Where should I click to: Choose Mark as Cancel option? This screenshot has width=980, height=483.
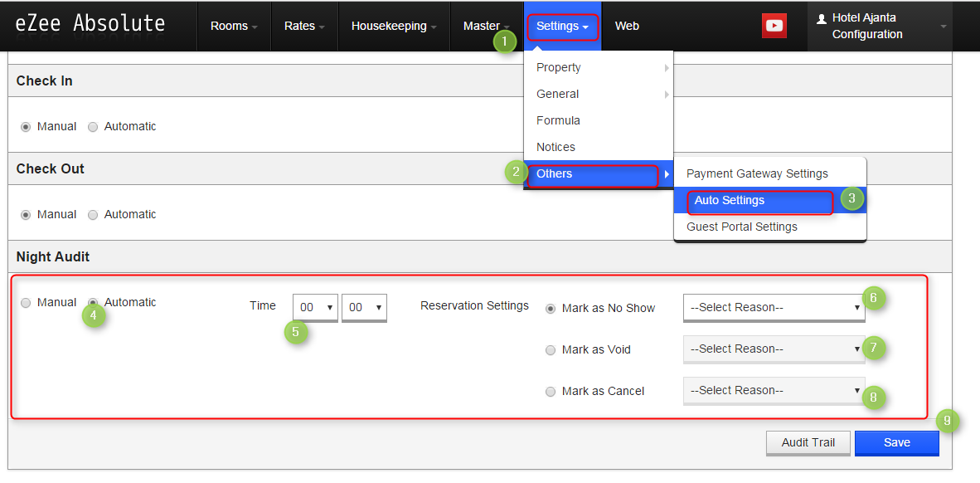[x=551, y=392]
